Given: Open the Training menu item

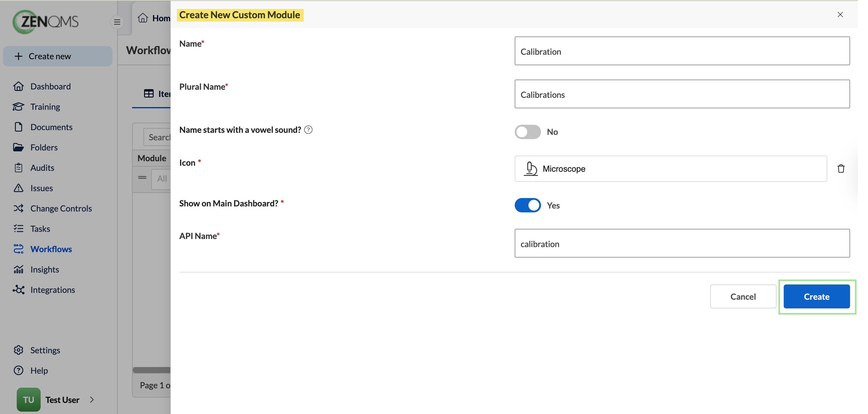Looking at the screenshot, I should (x=45, y=106).
